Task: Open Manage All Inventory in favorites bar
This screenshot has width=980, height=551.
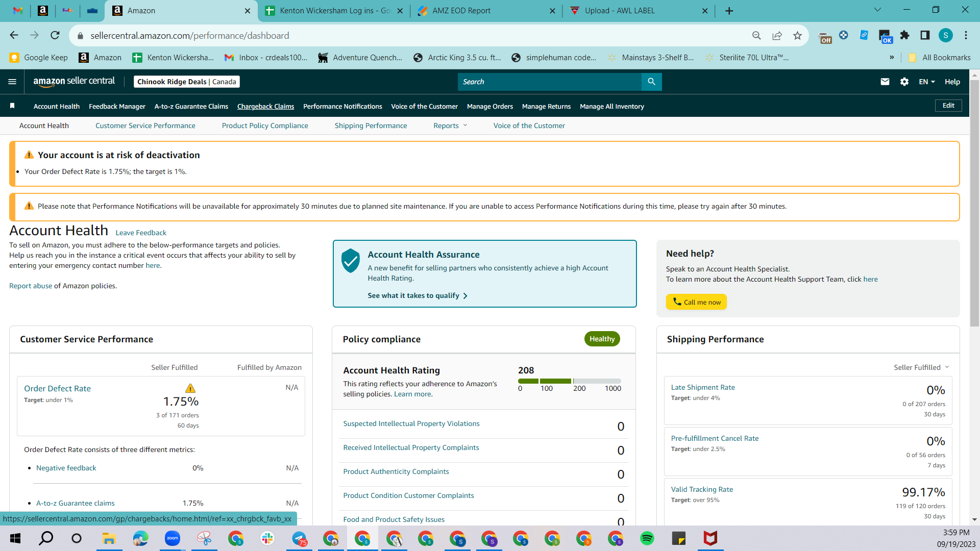Action: point(612,106)
